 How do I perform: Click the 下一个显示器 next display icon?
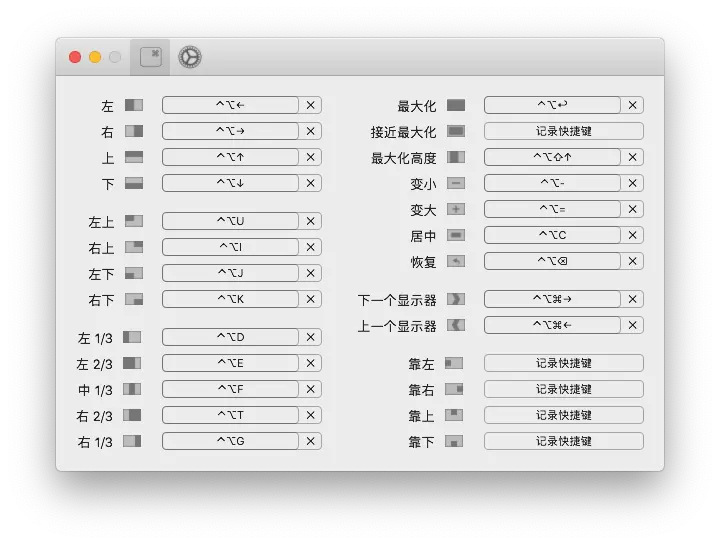click(x=456, y=299)
